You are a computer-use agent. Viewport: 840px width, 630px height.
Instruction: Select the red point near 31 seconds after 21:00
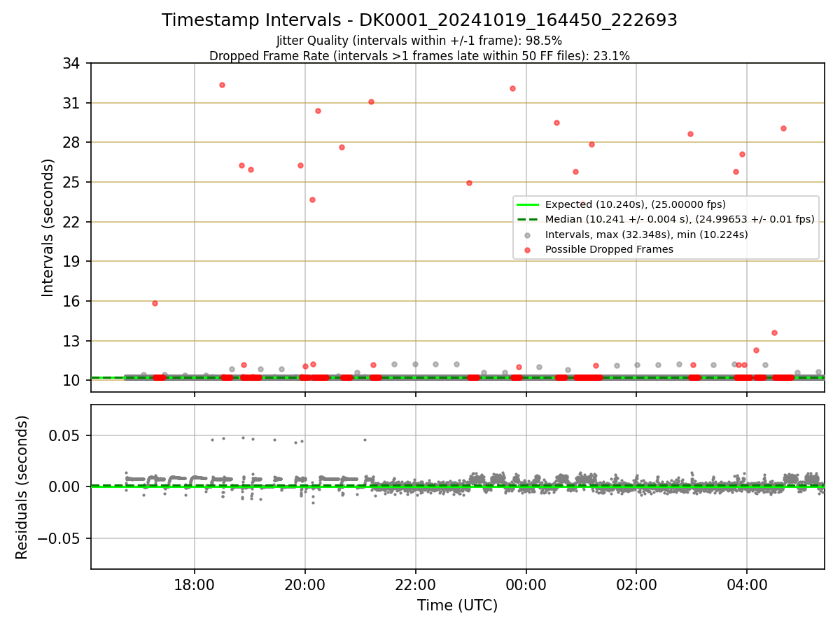[371, 101]
